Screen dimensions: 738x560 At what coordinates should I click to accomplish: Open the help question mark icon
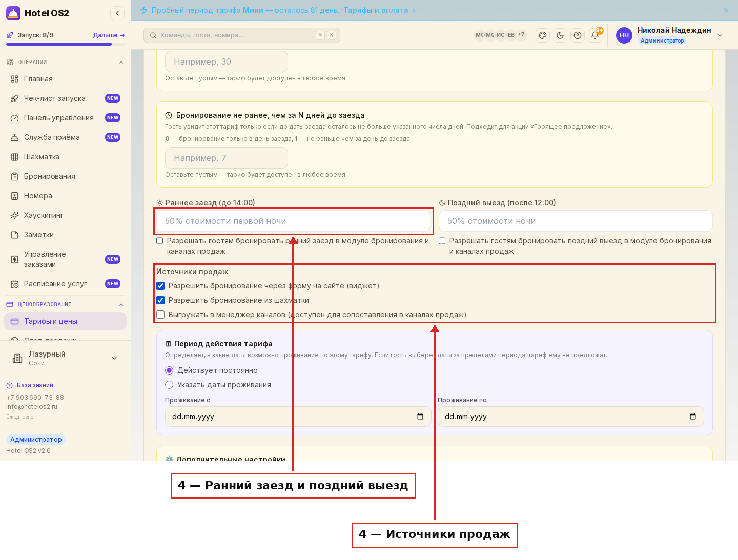click(x=578, y=35)
